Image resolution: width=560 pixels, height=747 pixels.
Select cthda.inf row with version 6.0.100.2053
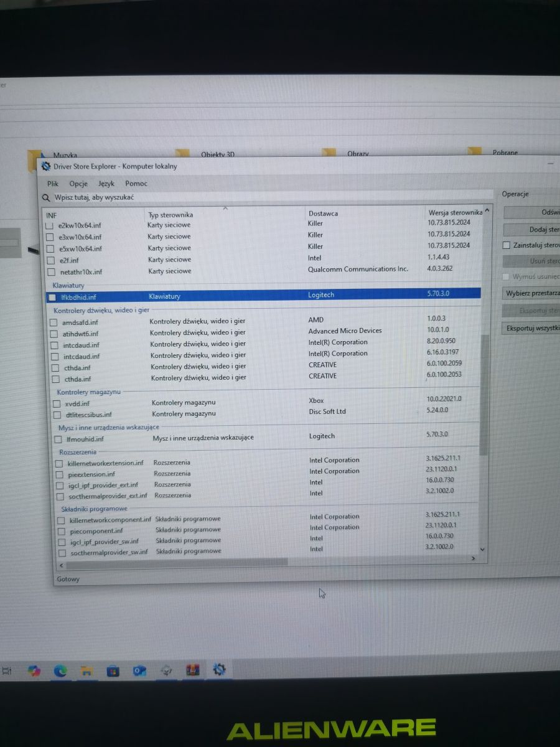coord(266,377)
